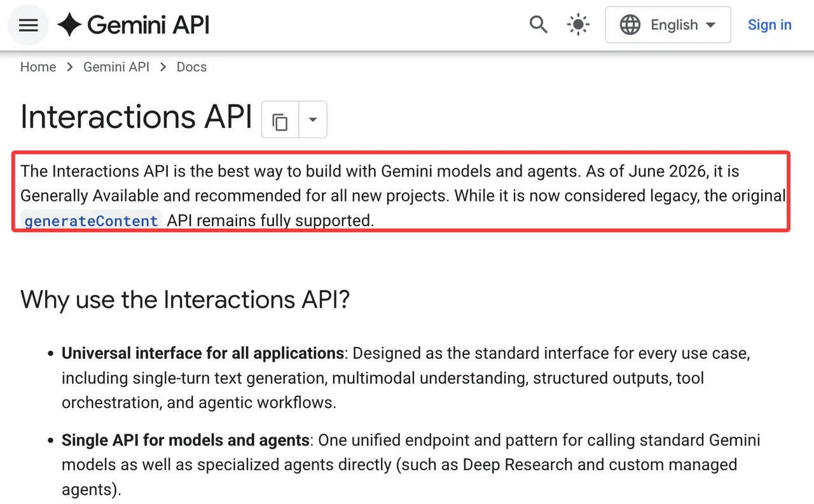Open the Gemini API breadcrumb link

116,67
